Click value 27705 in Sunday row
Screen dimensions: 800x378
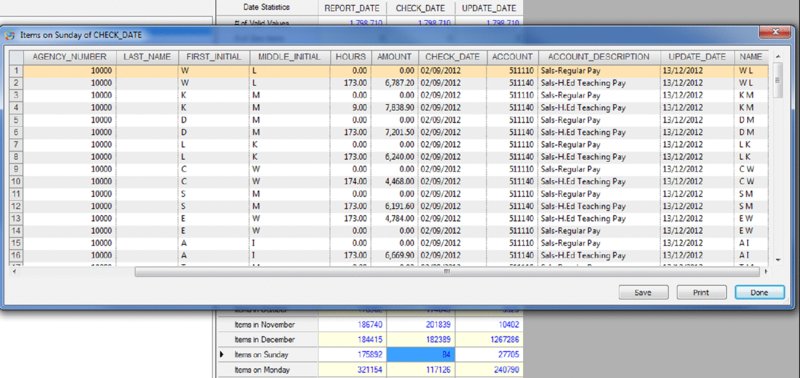[489, 354]
